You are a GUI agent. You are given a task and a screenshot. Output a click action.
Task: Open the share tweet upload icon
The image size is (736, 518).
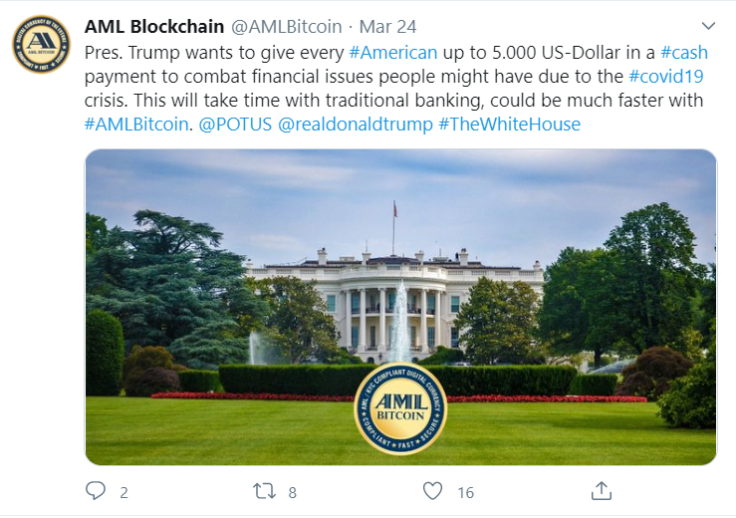[x=601, y=491]
